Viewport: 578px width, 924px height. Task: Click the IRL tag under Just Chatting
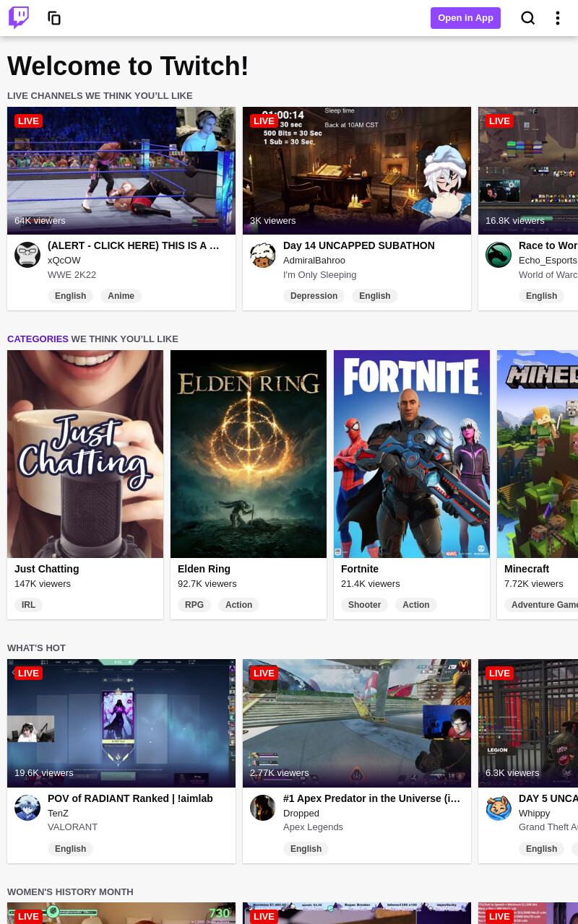click(28, 605)
